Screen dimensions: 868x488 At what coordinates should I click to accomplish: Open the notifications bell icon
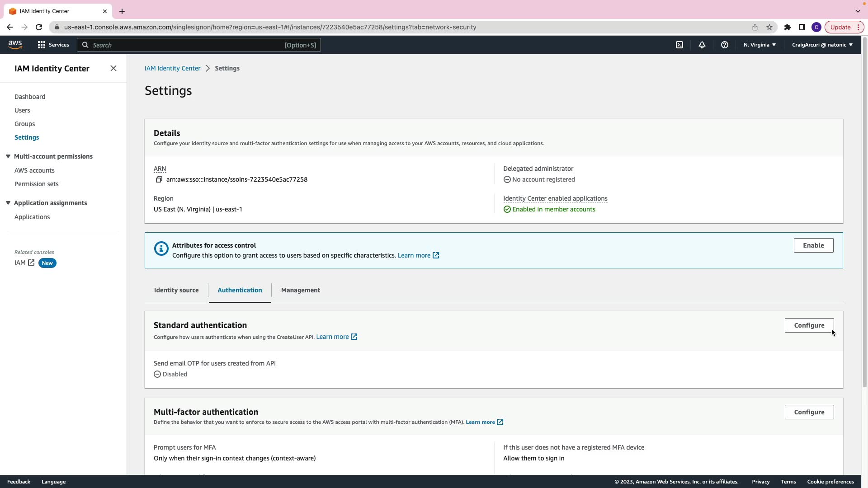click(702, 45)
